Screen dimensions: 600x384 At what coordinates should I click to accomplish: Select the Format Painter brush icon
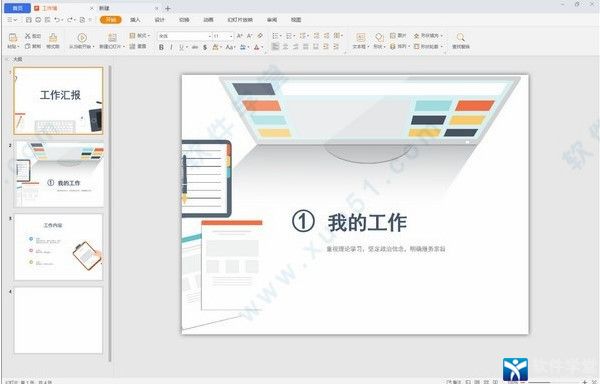(53, 38)
